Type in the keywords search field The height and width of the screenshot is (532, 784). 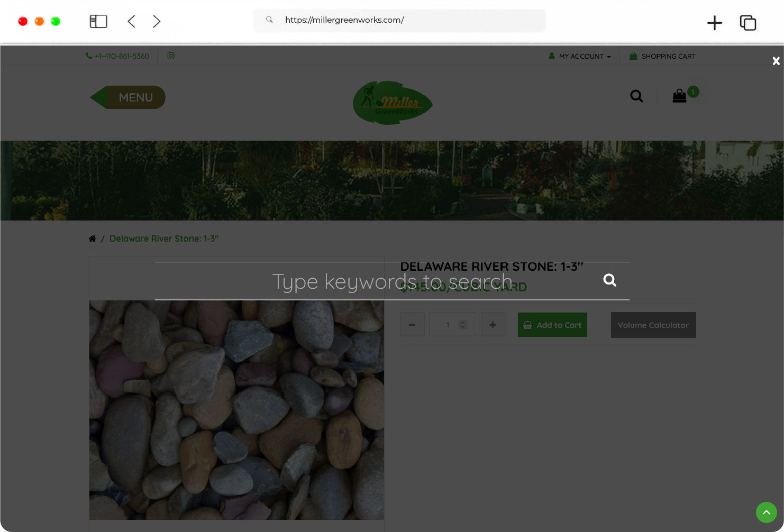391,281
